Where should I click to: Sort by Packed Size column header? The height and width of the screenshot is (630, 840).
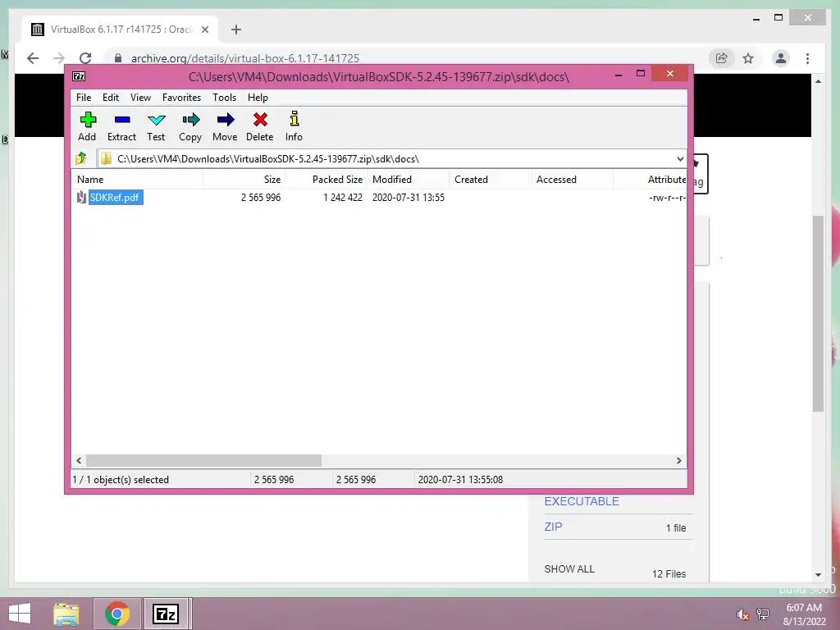326,180
